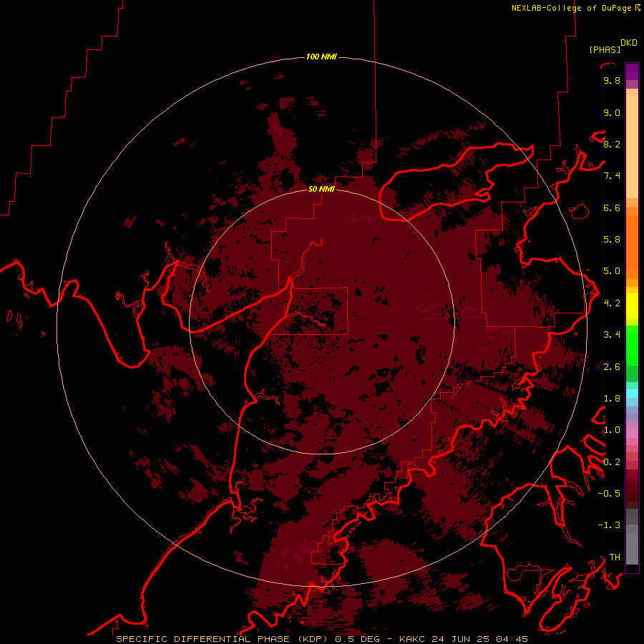Pick the orange segment of color bar
The image size is (644, 644).
632,246
